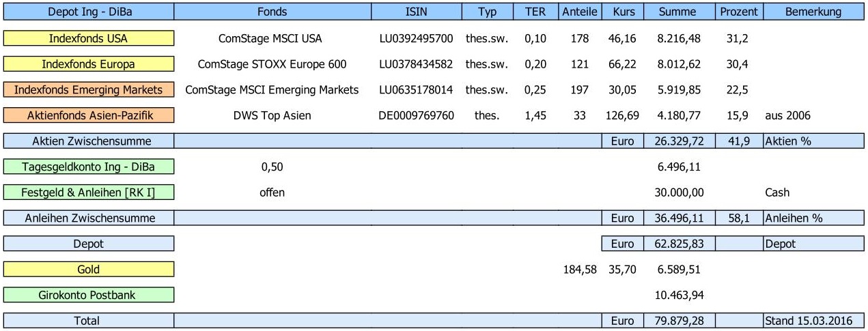The image size is (868, 331).
Task: Select the green 'Tagesgeldkonto Ing - DiBa' cell
Action: click(89, 167)
